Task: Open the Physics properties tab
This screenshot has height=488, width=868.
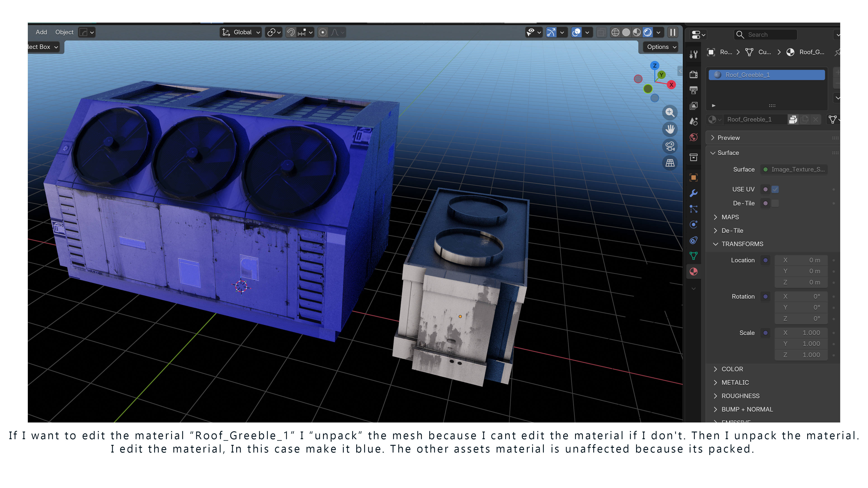Action: point(693,225)
